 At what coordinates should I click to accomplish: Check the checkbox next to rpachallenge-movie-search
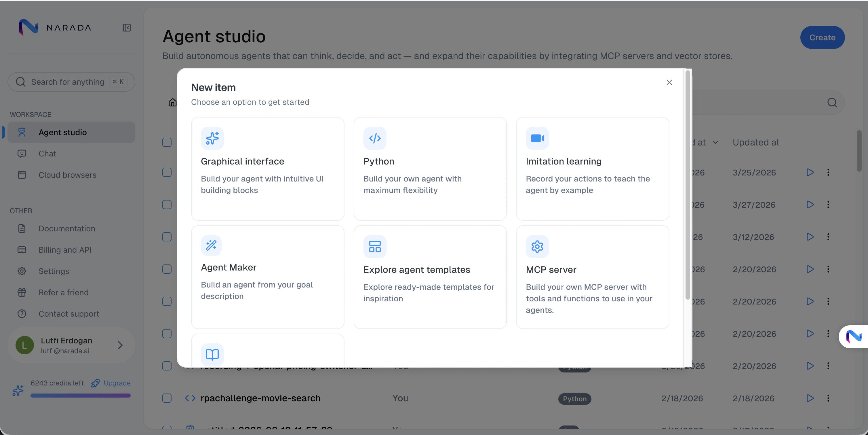tap(167, 398)
